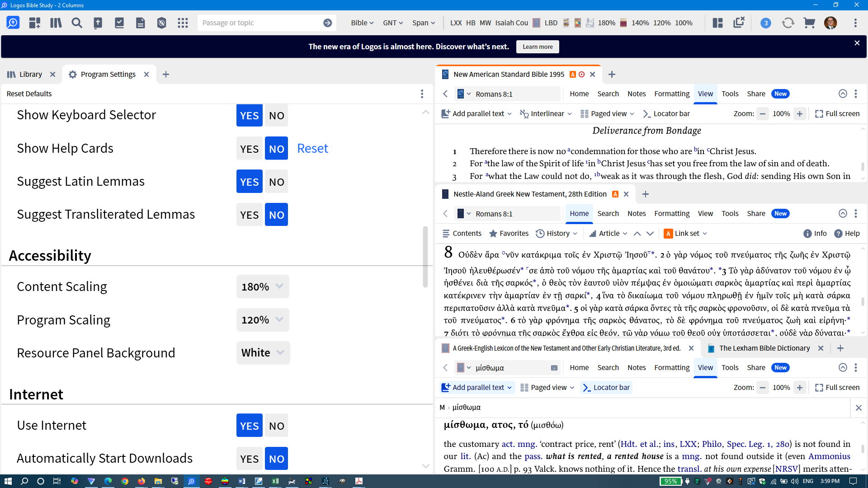
Task: Open the user profile avatar
Action: tap(830, 23)
